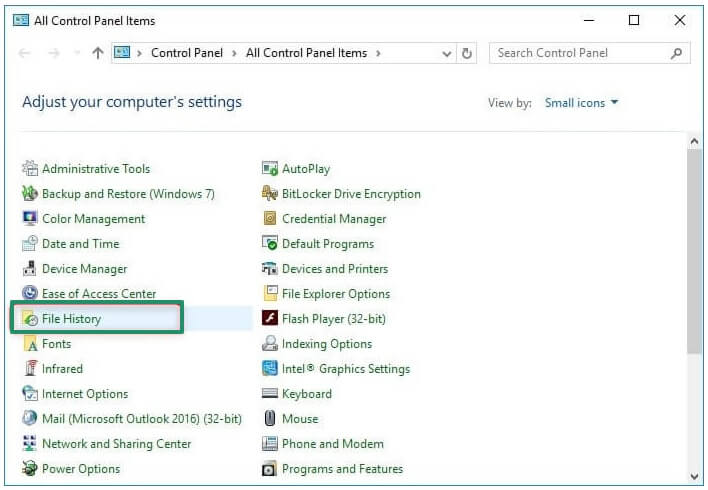Click the vertical scrollbar down arrow
Image resolution: width=708 pixels, height=490 pixels.
695,476
